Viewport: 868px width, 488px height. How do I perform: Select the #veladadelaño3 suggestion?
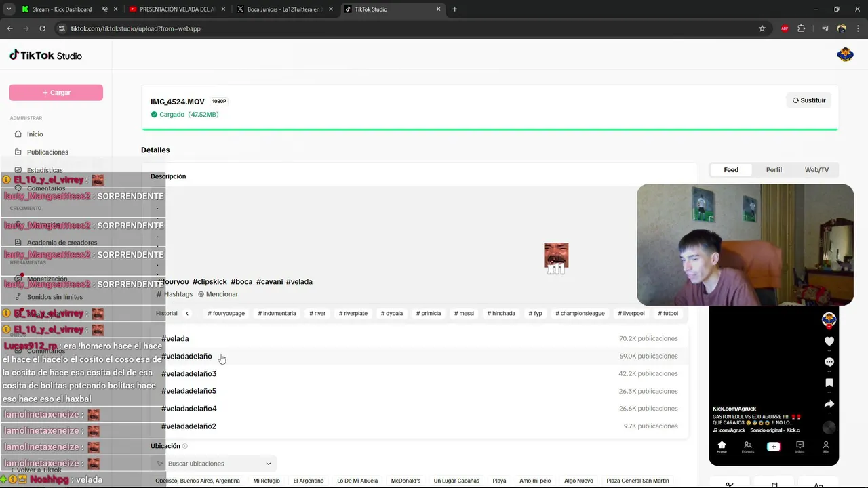pos(419,373)
